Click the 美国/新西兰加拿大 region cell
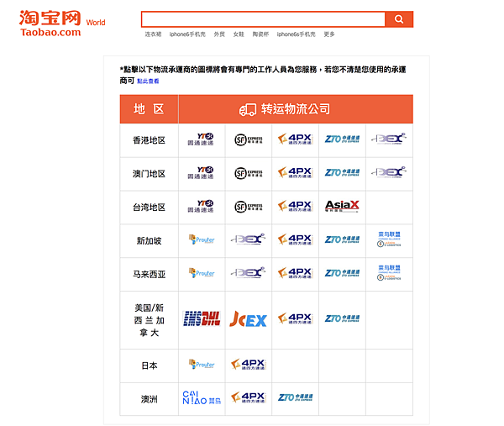Screen dimensions: 504x426 click(x=150, y=320)
